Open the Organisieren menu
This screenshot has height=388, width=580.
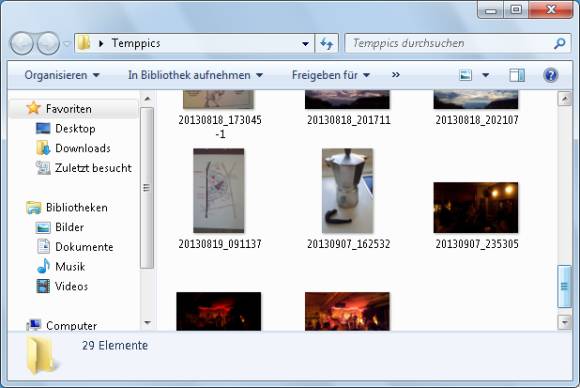coord(62,75)
